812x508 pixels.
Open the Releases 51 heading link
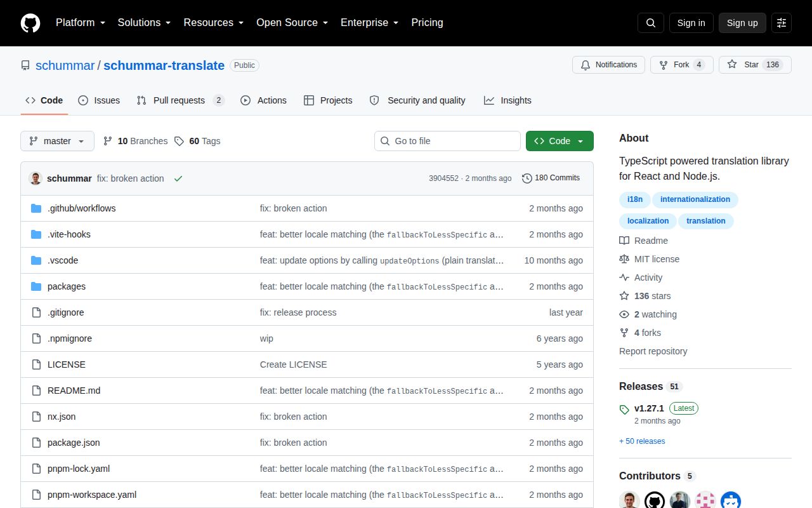pyautogui.click(x=650, y=386)
